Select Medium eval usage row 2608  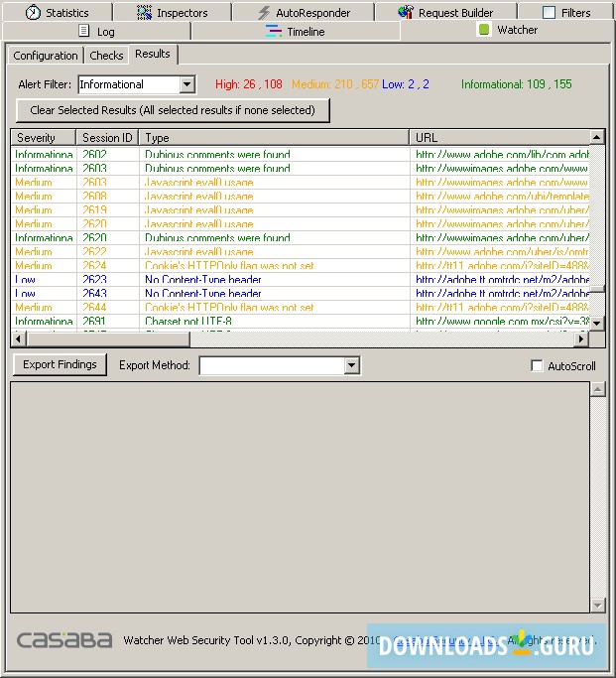[301, 196]
